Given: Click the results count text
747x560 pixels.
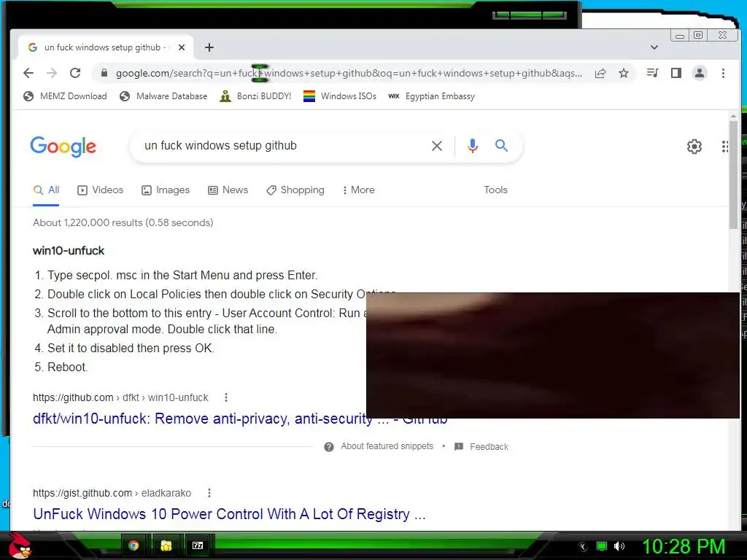Looking at the screenshot, I should (123, 223).
